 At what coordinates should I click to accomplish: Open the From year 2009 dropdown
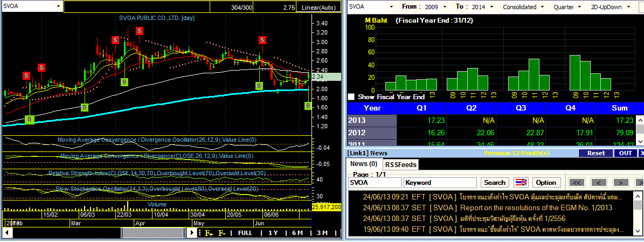446,7
